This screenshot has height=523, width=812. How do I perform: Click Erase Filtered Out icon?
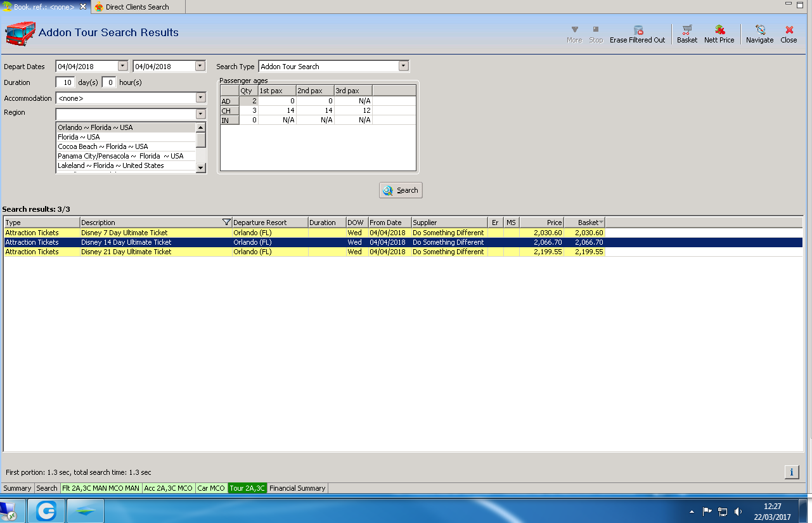(638, 30)
